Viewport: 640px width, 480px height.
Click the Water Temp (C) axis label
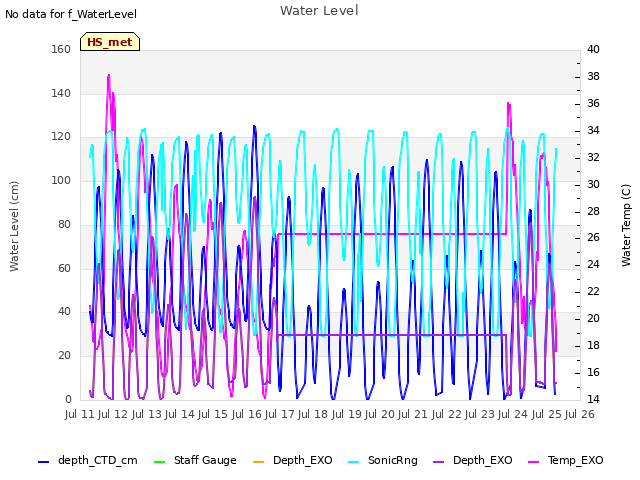(x=626, y=226)
